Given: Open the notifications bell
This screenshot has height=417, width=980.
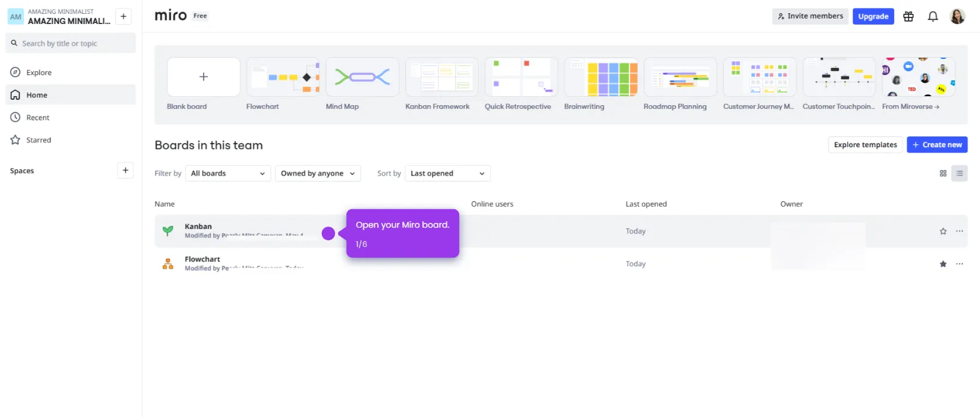Looking at the screenshot, I should (933, 16).
